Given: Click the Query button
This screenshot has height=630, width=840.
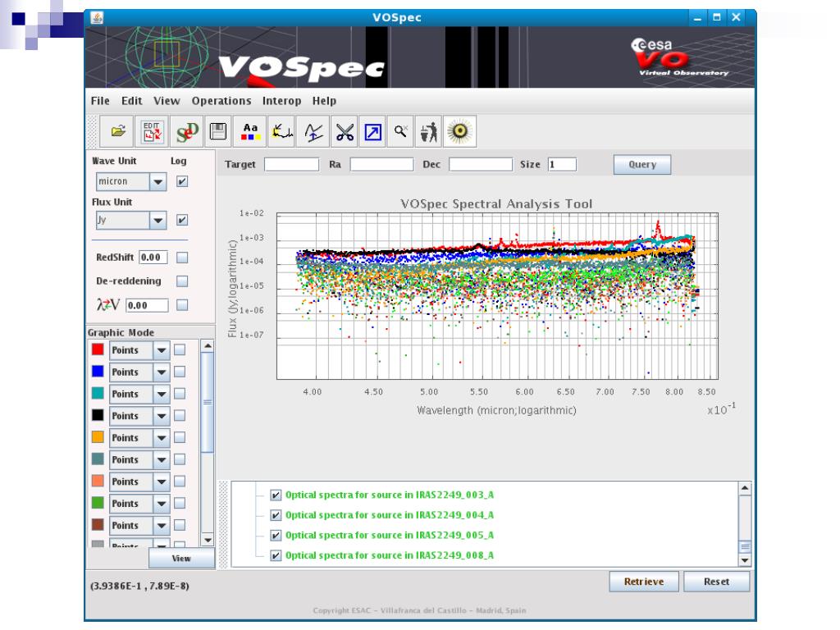Looking at the screenshot, I should coord(641,164).
